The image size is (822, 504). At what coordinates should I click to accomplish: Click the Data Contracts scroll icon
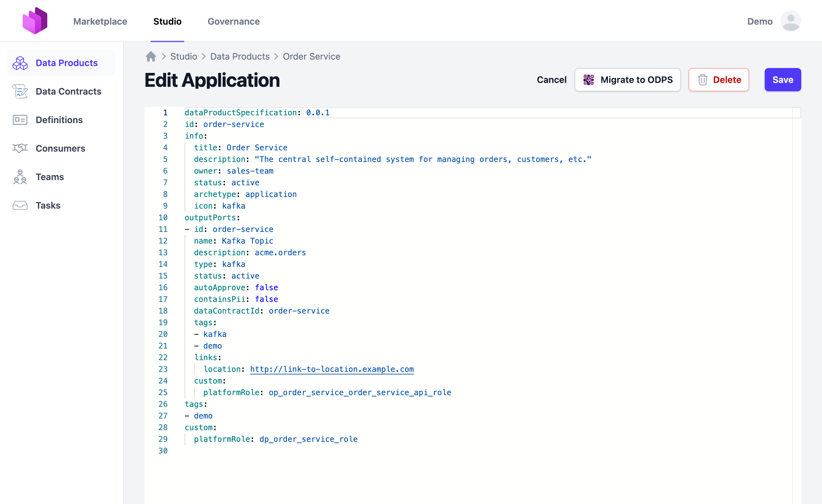tap(20, 91)
